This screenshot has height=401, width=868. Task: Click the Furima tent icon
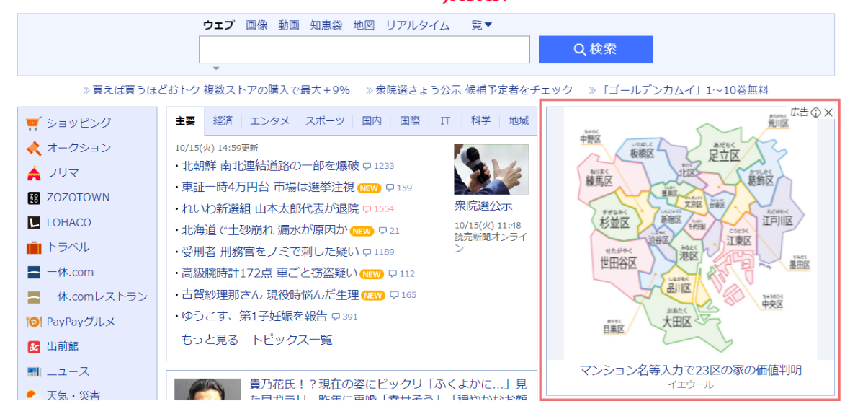pyautogui.click(x=34, y=173)
